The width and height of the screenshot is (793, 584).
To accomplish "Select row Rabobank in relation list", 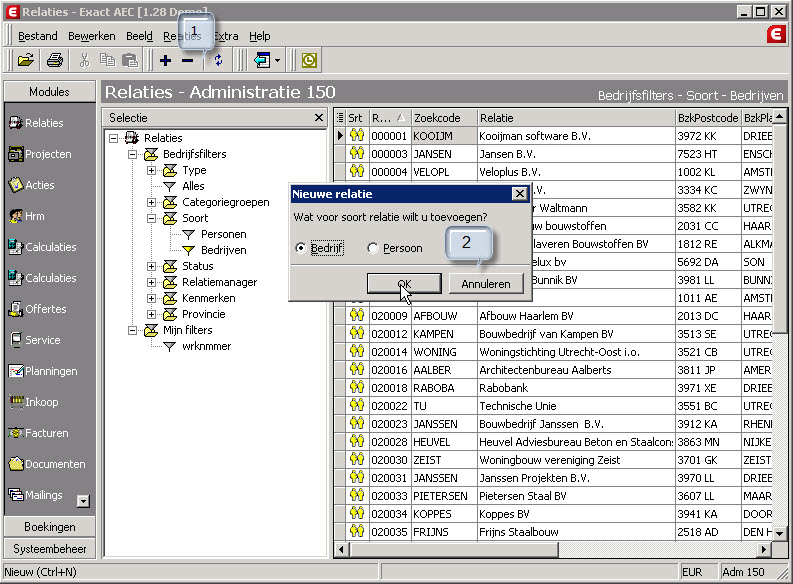I will pyautogui.click(x=553, y=388).
